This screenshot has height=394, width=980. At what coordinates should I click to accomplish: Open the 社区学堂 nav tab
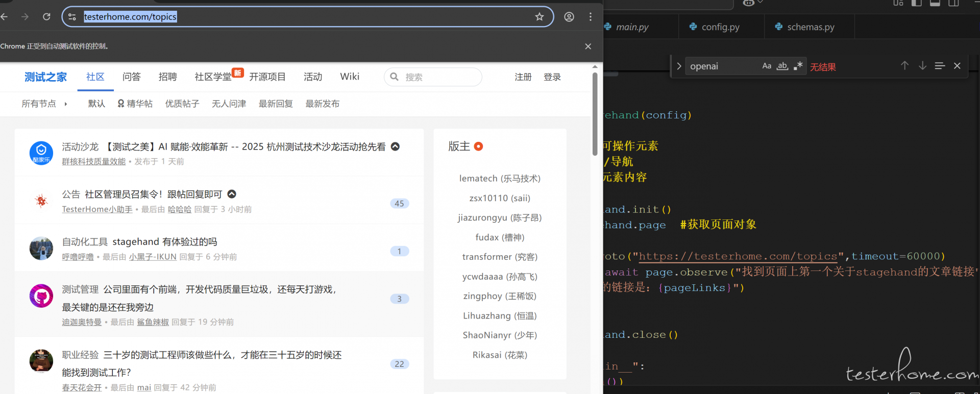point(213,77)
